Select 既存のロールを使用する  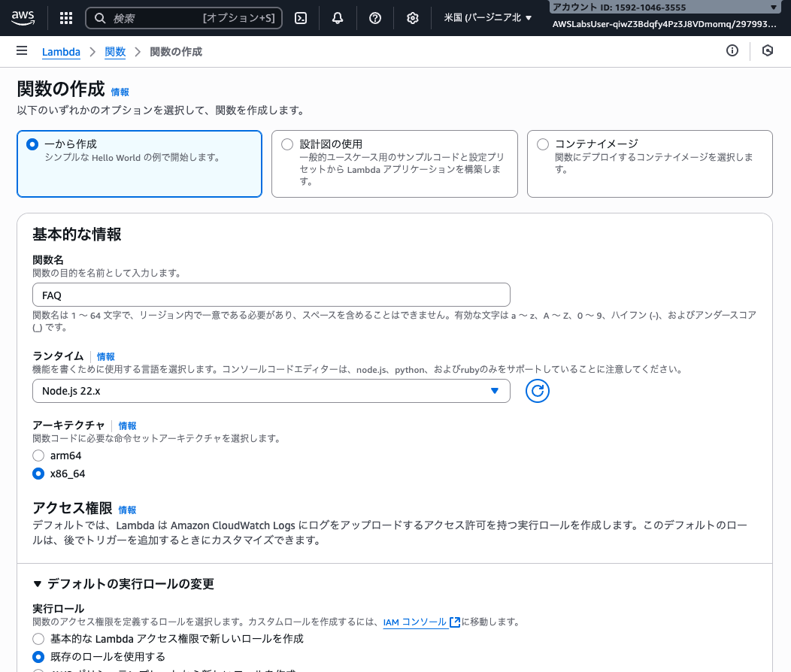point(38,657)
